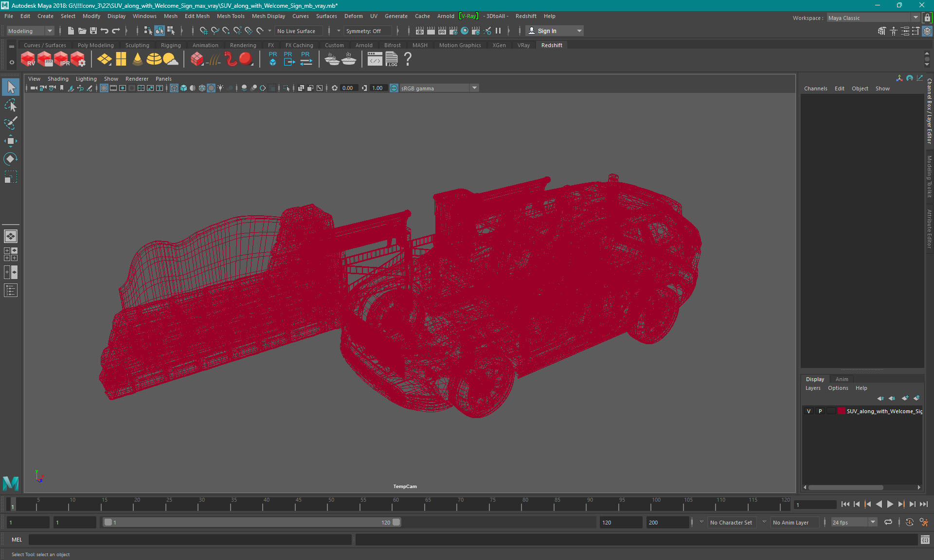Click the New Scene icon
This screenshot has height=560, width=934.
[x=71, y=31]
